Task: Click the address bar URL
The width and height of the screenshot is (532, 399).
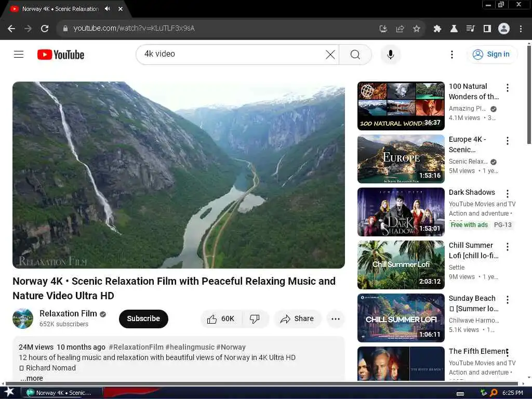Action: [x=134, y=28]
